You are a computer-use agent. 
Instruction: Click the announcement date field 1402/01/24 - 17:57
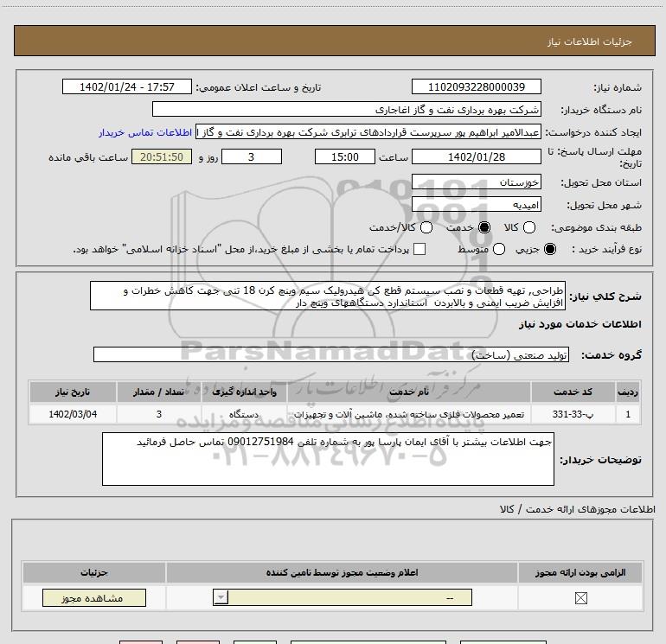point(127,86)
